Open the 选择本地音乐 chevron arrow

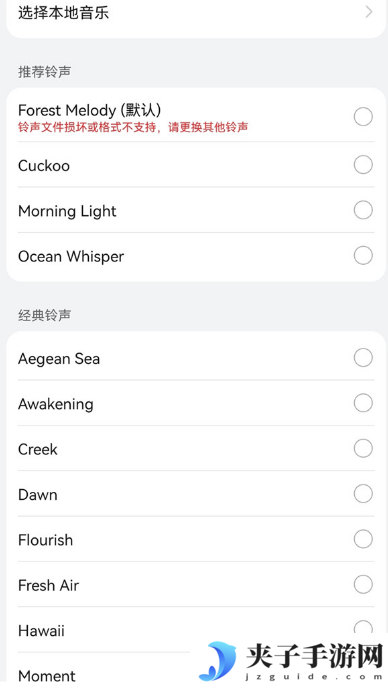pyautogui.click(x=369, y=12)
